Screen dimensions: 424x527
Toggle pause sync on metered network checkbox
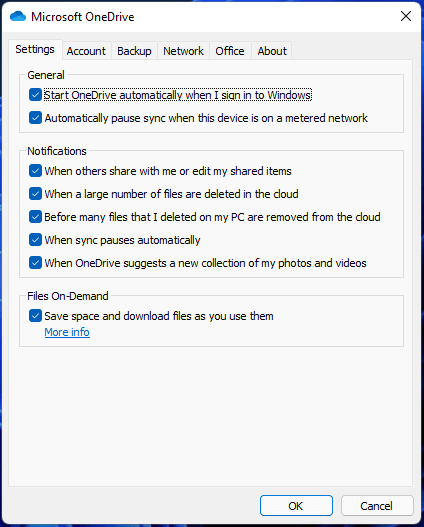[x=35, y=118]
